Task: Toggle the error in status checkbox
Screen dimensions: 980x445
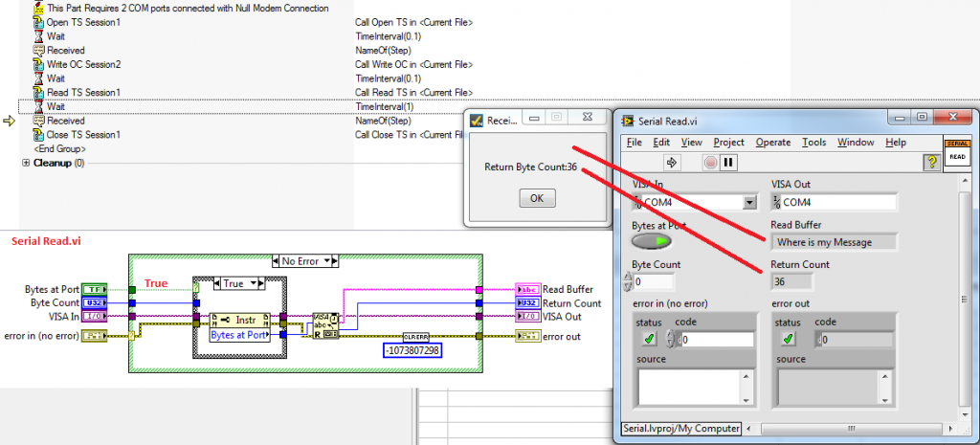Action: tap(649, 339)
